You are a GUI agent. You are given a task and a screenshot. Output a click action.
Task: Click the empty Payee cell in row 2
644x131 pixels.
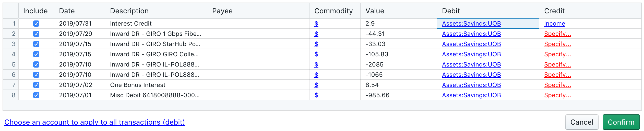pyautogui.click(x=258, y=34)
